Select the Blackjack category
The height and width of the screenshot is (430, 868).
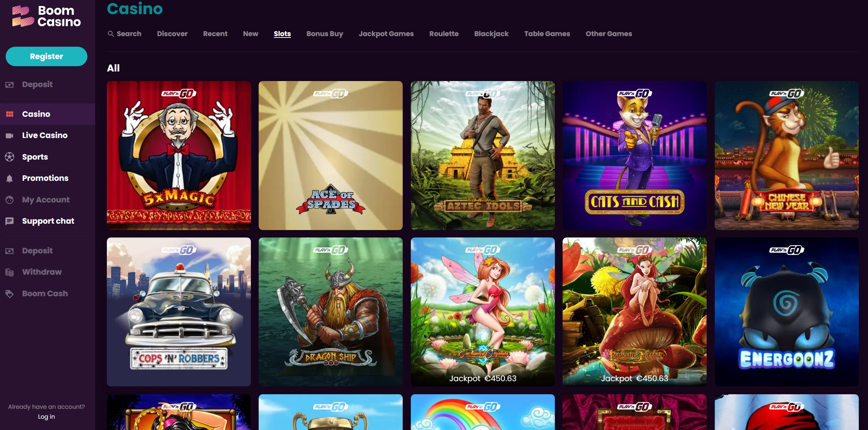491,34
